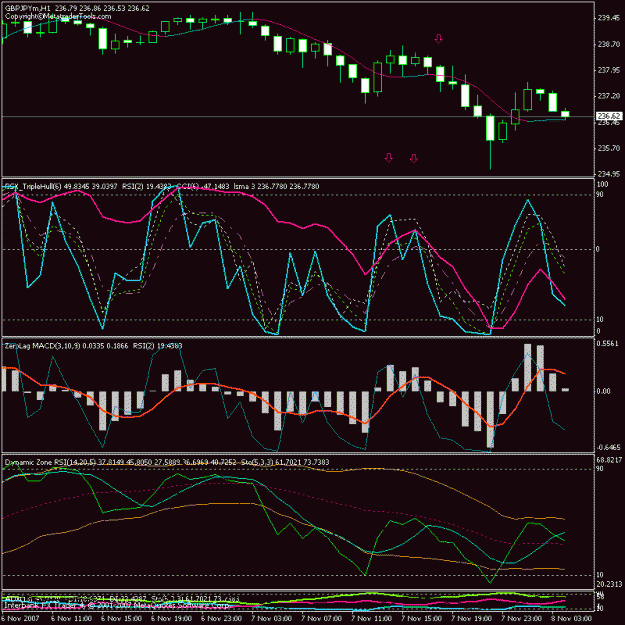
Task: Click the Dynamic Zone RSI(14,20,5) indicator label
Action: [50, 462]
